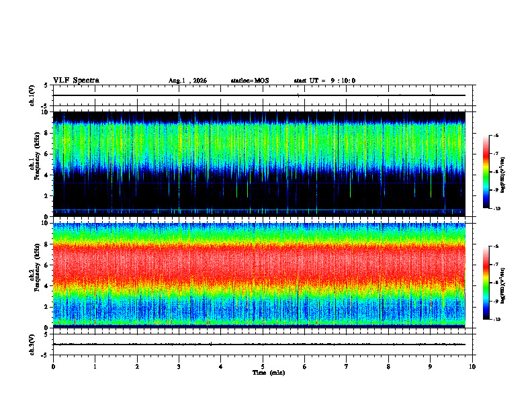Click the date label "Aug.1 , 2026"
This screenshot has height=411, width=532.
click(187, 81)
